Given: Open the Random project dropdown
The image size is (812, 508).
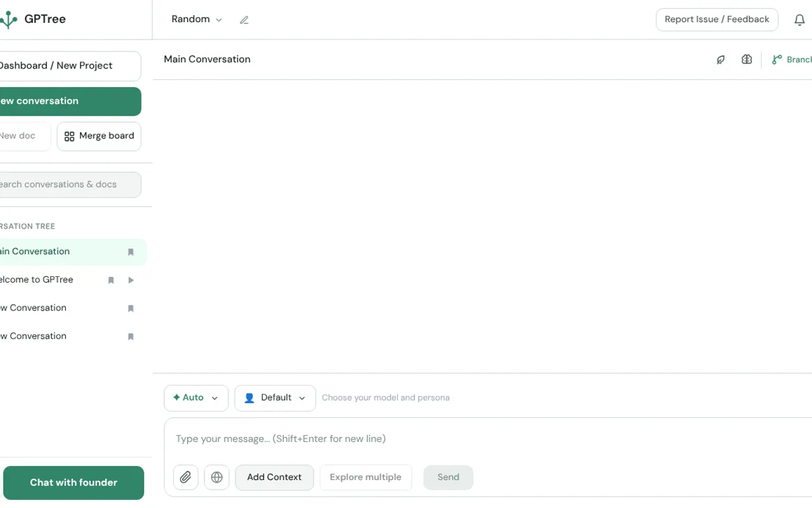Looking at the screenshot, I should tap(197, 20).
